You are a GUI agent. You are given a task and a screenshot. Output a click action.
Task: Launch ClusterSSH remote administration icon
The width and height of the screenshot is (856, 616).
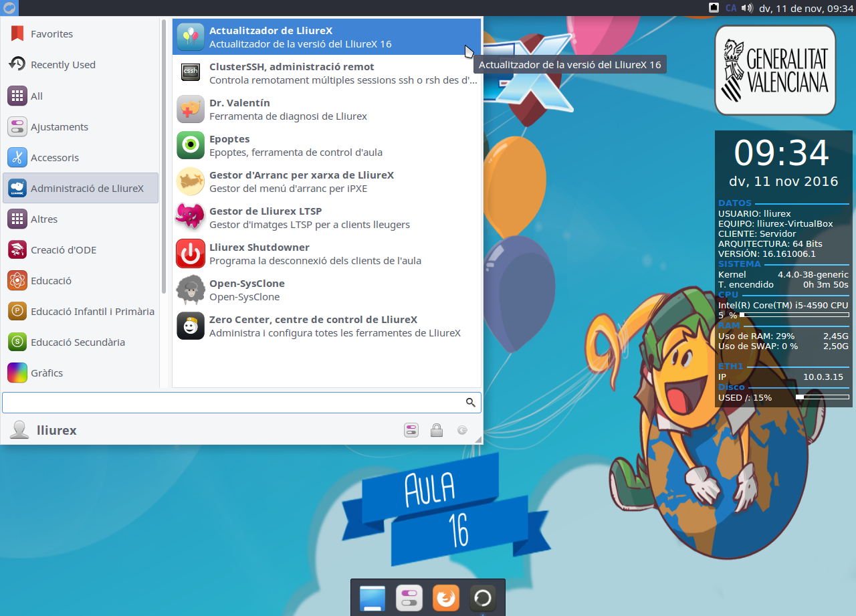(x=191, y=73)
